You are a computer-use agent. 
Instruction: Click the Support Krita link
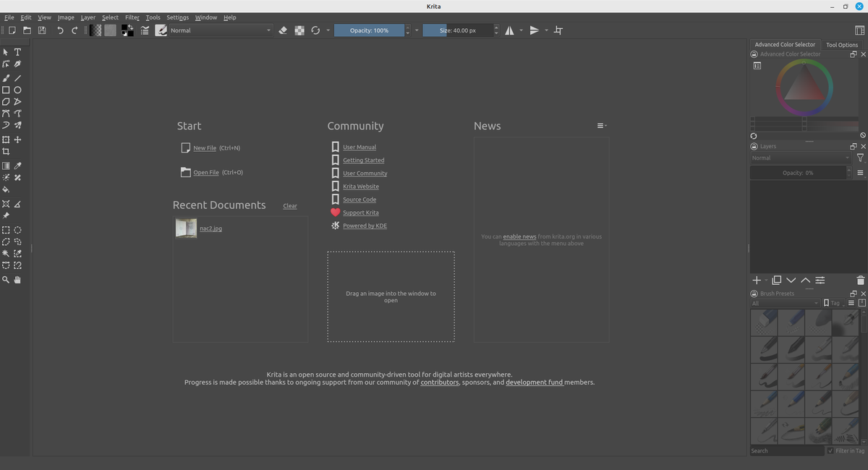pos(361,213)
